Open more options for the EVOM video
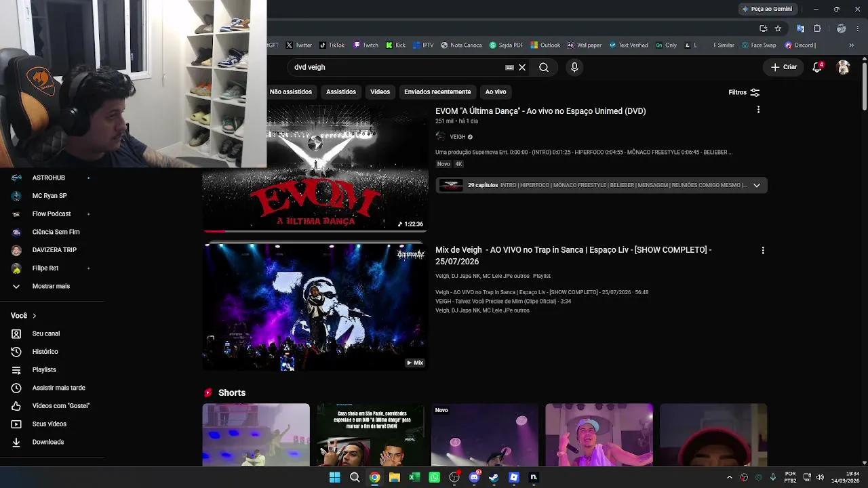This screenshot has width=868, height=488. (758, 110)
